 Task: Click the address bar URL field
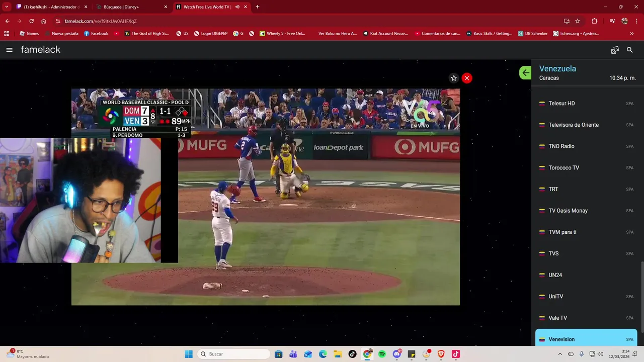click(302, 21)
